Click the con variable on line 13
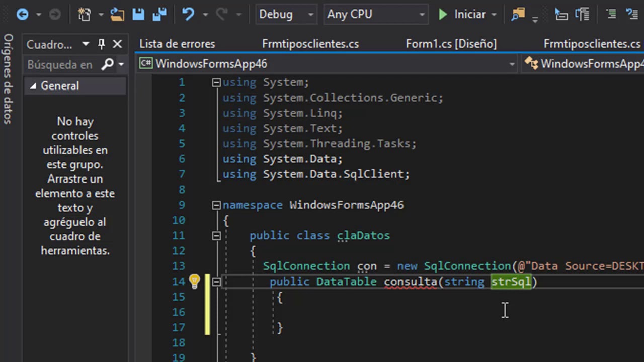 click(x=367, y=266)
